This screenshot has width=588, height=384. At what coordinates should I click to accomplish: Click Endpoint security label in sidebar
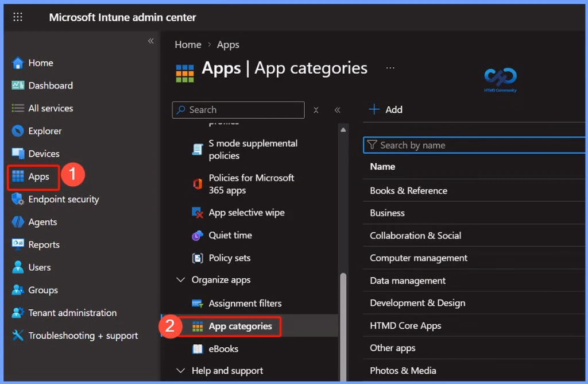pos(64,199)
